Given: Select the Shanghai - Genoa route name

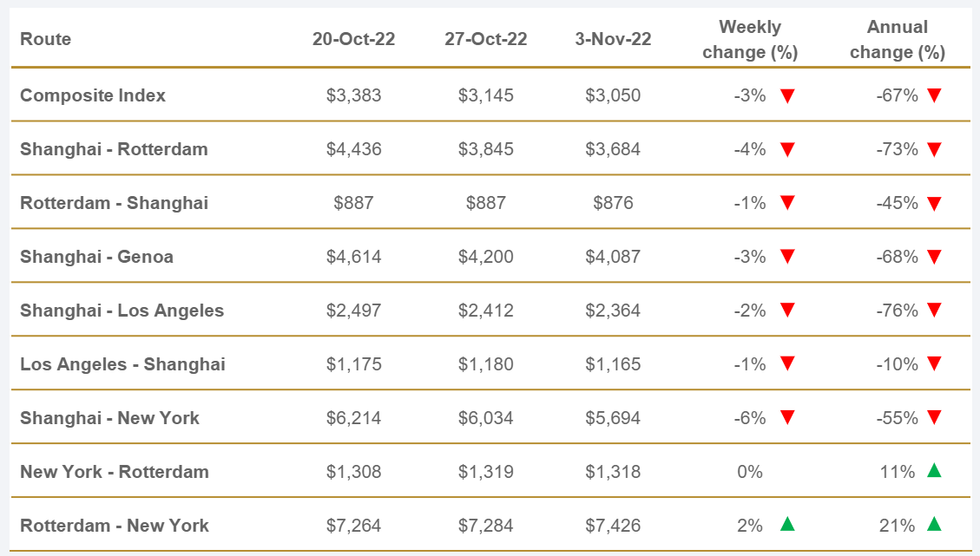Looking at the screenshot, I should tap(96, 257).
